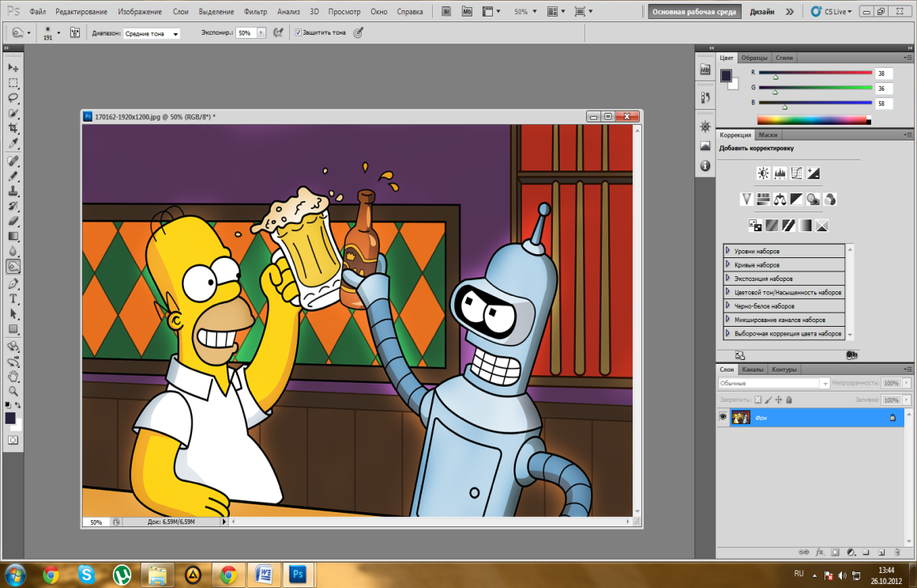Toggle lock image pixels brush icon
This screenshot has width=917, height=588.
[x=769, y=400]
